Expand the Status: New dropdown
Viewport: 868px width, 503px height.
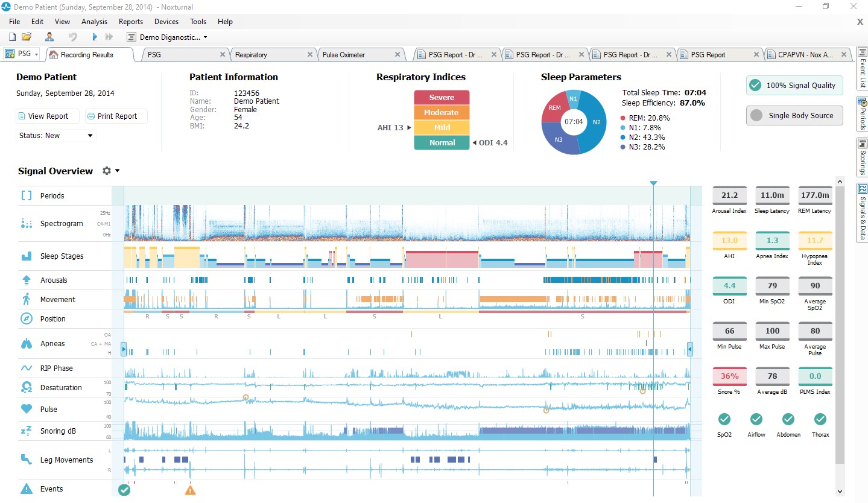[x=56, y=136]
